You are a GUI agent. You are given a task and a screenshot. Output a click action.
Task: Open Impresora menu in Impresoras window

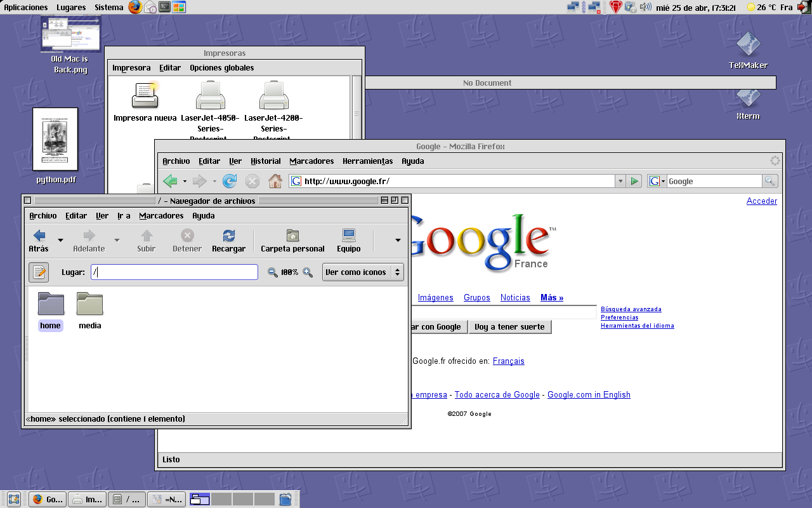point(131,68)
